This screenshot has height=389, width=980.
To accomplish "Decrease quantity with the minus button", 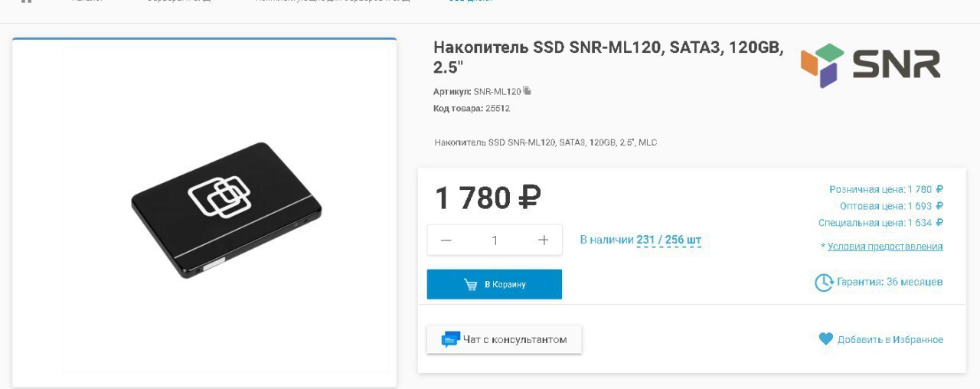I will [x=446, y=240].
